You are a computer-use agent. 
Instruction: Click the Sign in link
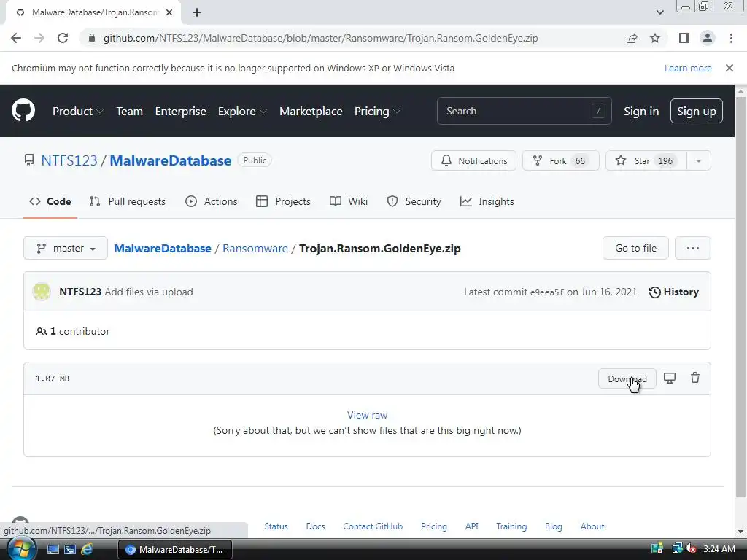(x=641, y=111)
